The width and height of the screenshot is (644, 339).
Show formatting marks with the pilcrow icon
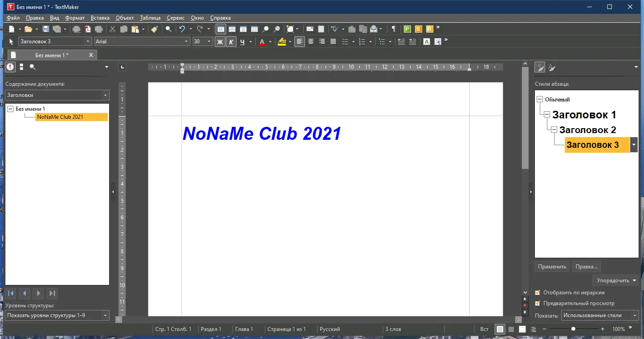(394, 29)
